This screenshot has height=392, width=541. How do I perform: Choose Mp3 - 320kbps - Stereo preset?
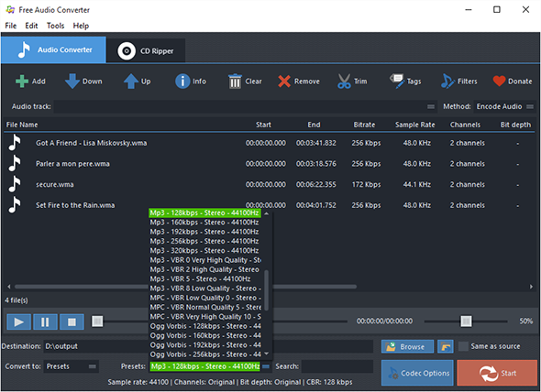coord(204,251)
